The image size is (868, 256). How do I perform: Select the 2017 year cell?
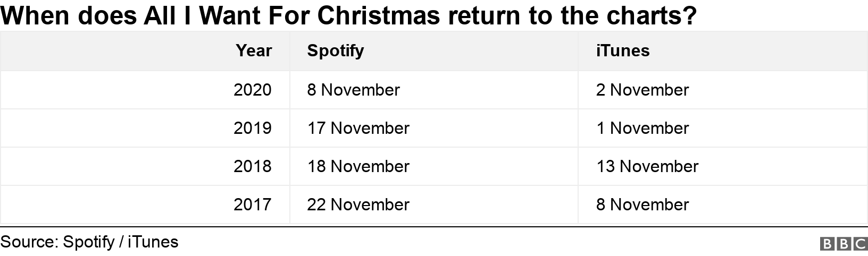(x=253, y=204)
